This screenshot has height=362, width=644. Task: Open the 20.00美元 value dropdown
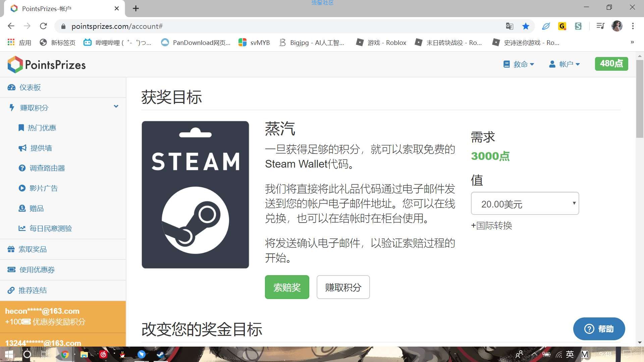click(525, 203)
